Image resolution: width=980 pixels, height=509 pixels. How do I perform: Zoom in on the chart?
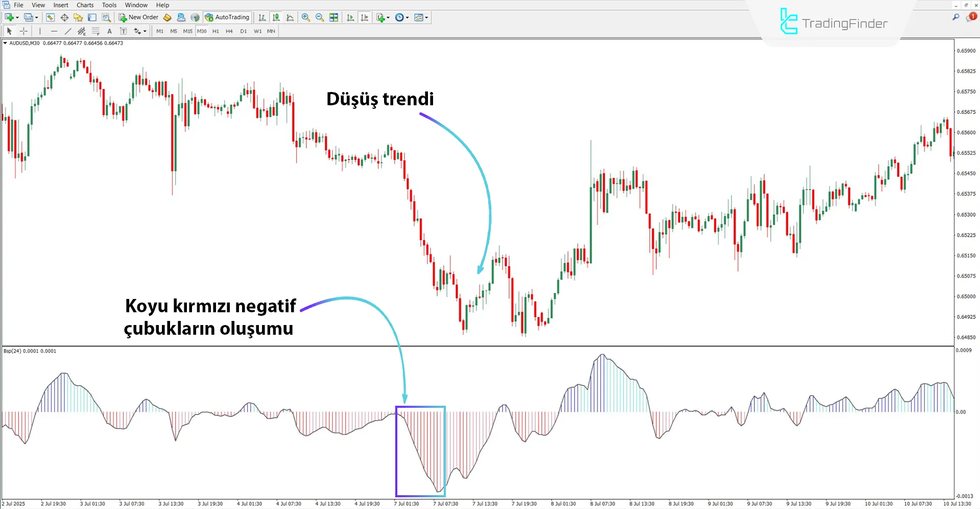[305, 17]
